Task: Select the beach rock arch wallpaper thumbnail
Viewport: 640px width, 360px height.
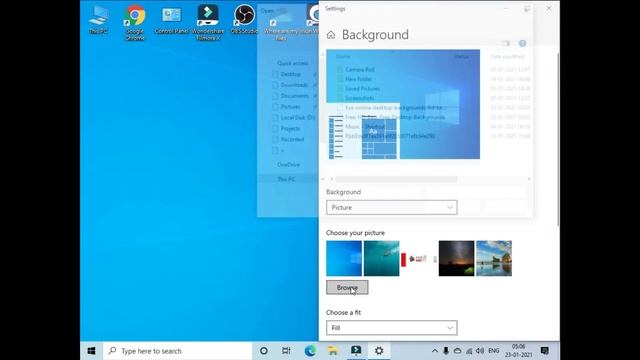Action: [x=494, y=258]
